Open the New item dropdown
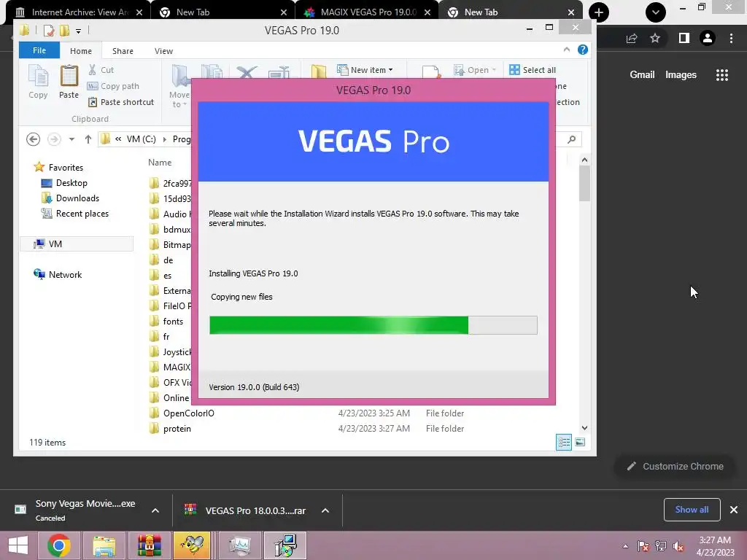The image size is (747, 560). point(365,70)
